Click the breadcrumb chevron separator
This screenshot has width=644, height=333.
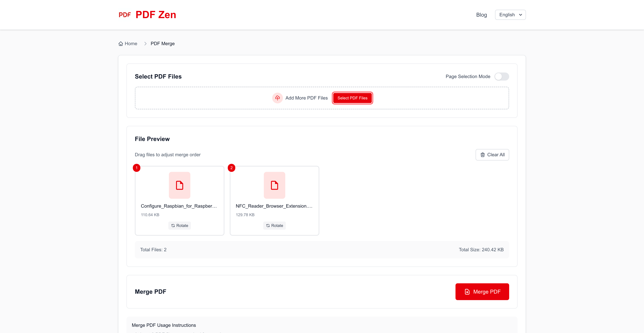tap(145, 43)
